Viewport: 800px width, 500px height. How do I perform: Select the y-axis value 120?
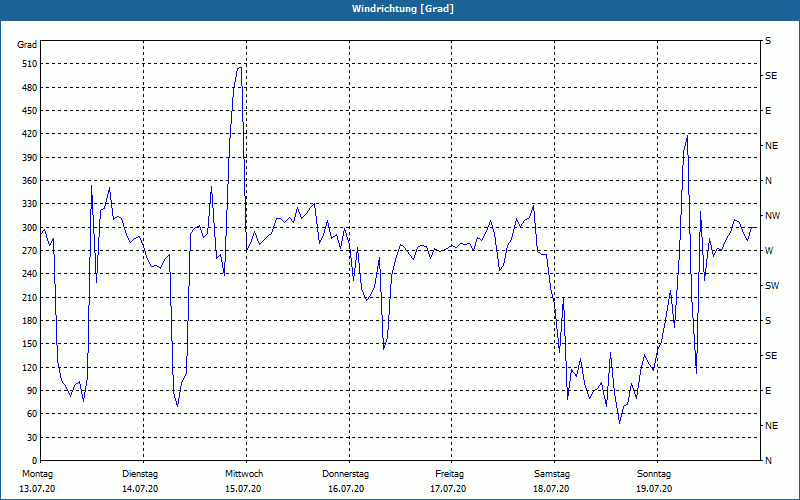30,367
